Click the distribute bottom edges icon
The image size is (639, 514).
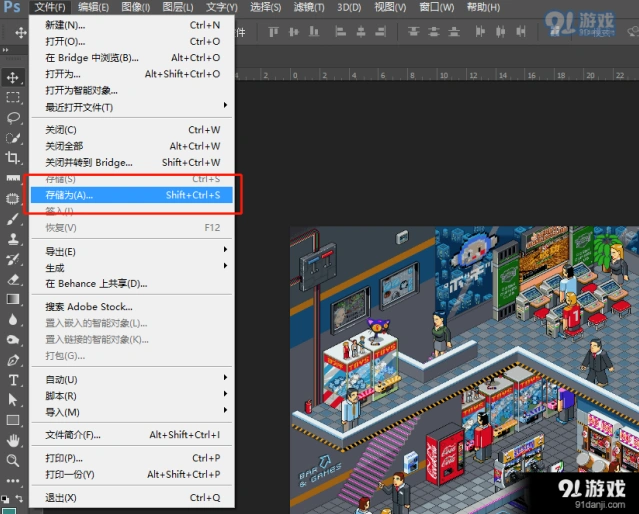[454, 31]
